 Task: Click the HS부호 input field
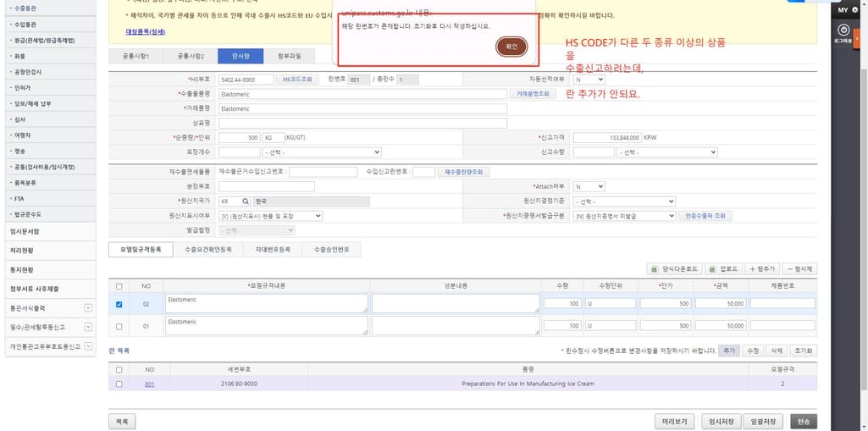(x=246, y=80)
